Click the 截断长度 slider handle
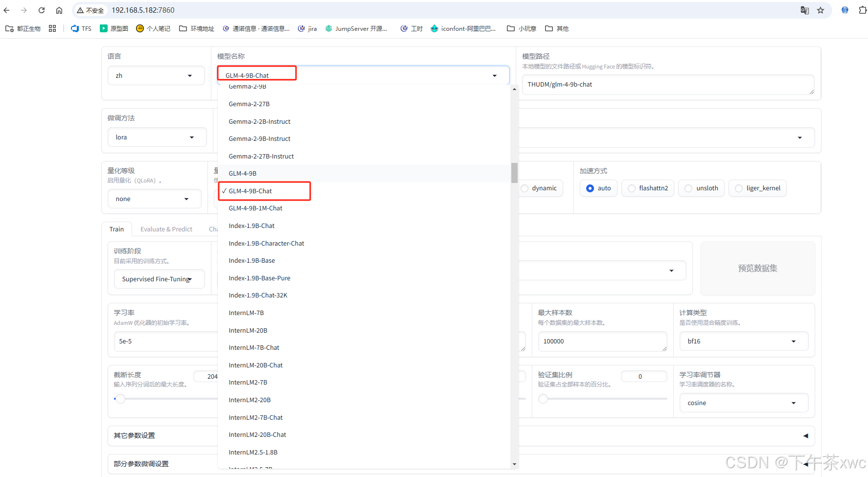The image size is (868, 477). click(x=120, y=399)
